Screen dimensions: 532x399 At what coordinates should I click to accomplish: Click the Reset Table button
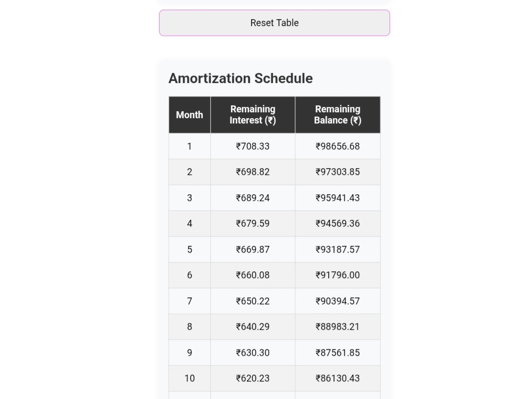[275, 23]
